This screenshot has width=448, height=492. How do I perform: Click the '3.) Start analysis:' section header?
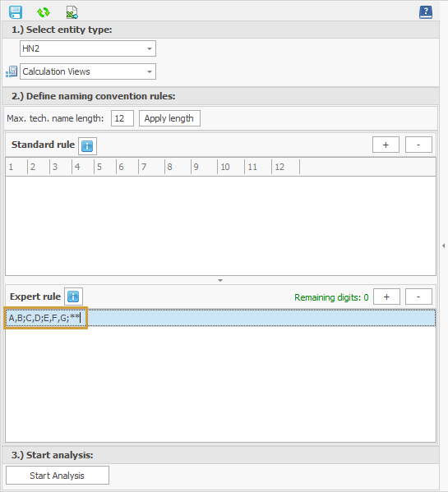tap(220, 455)
